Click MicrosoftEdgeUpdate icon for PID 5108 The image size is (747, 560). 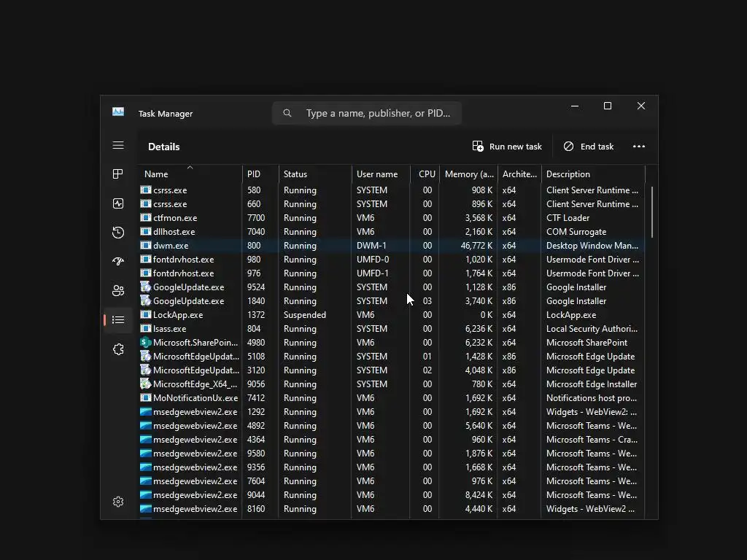[x=145, y=356]
